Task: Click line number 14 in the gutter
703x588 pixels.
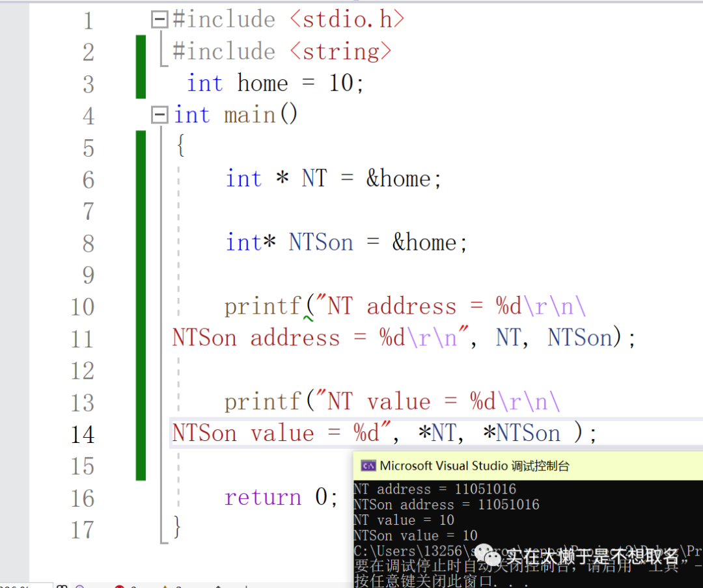Action: pos(83,434)
